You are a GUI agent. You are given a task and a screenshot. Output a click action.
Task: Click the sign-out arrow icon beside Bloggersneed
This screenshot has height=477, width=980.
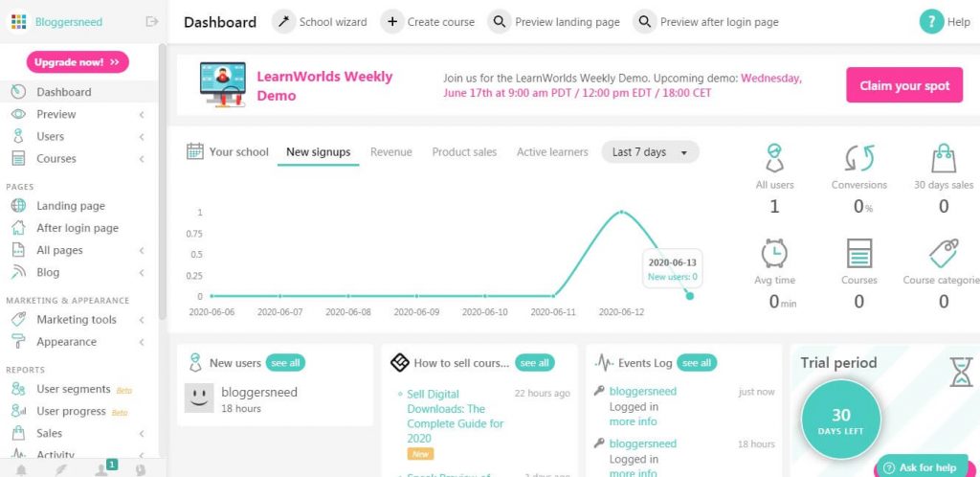[152, 22]
